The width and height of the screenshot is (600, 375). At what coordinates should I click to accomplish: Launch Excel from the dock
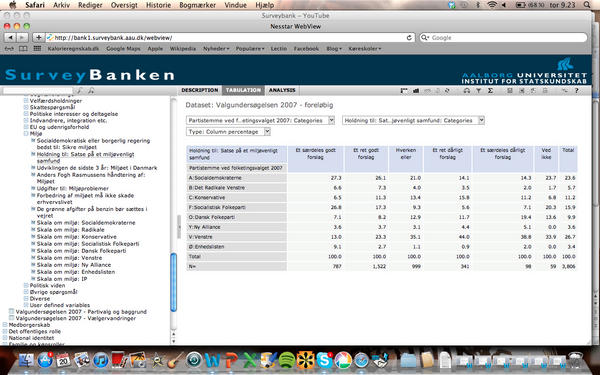(x=250, y=360)
